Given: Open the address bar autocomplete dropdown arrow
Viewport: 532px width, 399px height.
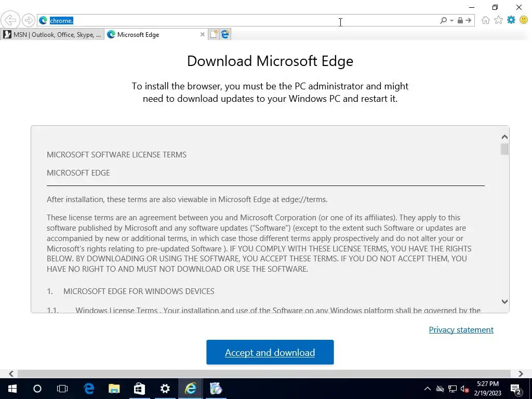Looking at the screenshot, I should point(451,21).
